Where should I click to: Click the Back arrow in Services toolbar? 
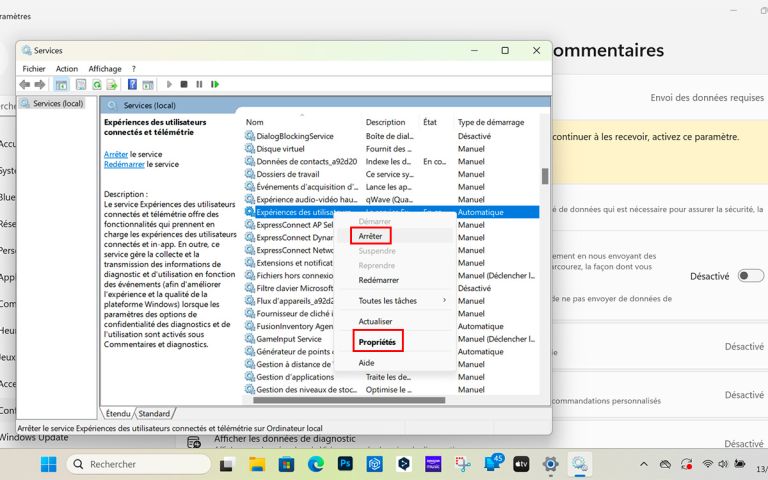coord(25,85)
